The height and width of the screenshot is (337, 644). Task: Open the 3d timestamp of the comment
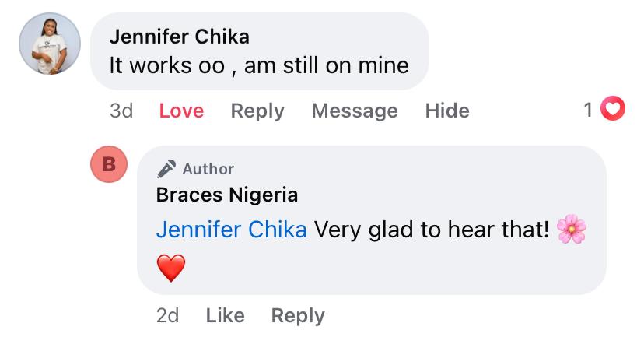click(121, 111)
